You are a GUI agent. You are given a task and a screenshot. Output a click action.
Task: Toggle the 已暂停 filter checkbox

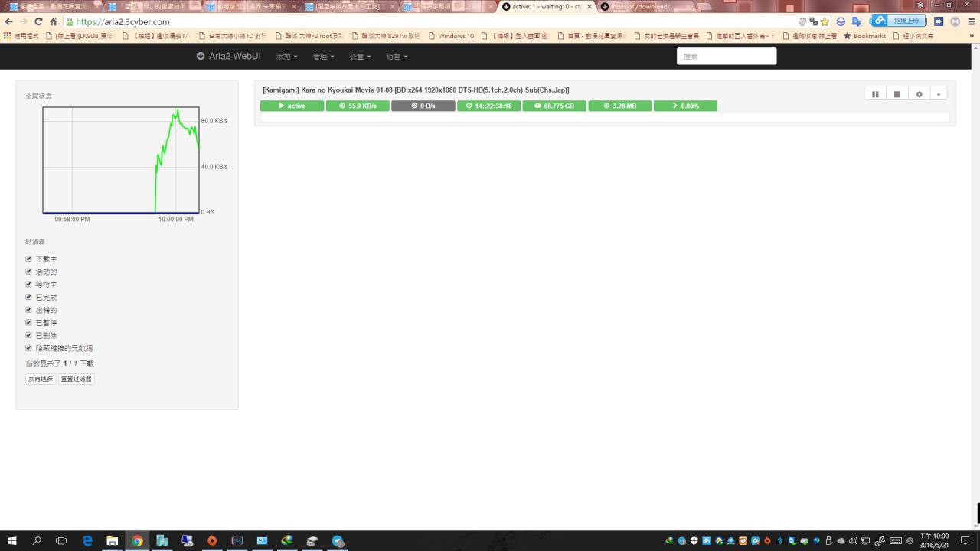click(x=29, y=322)
